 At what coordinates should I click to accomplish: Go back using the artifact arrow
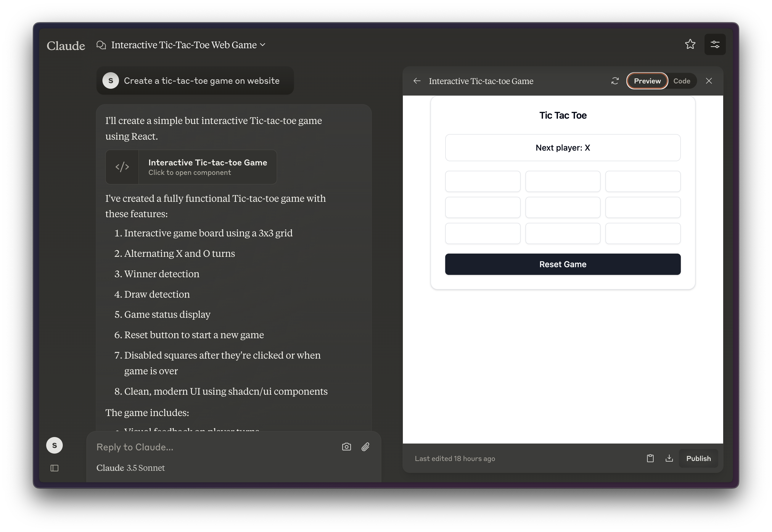(x=417, y=81)
